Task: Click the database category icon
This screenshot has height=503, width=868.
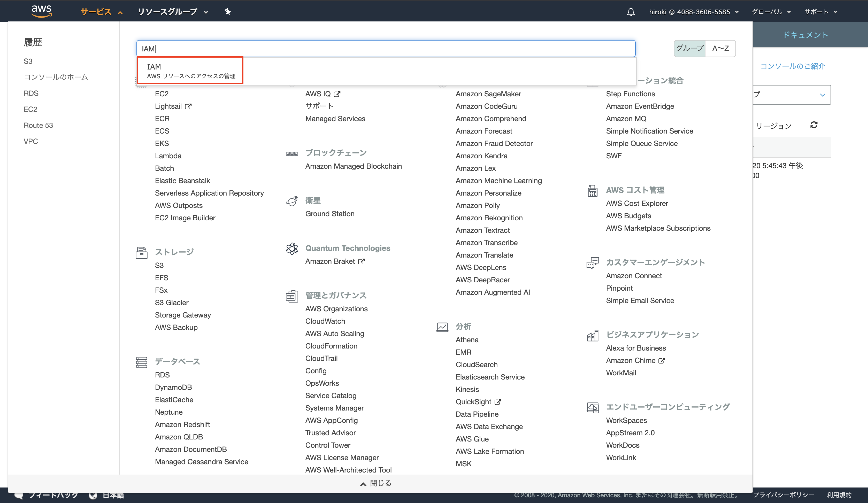Action: tap(141, 362)
